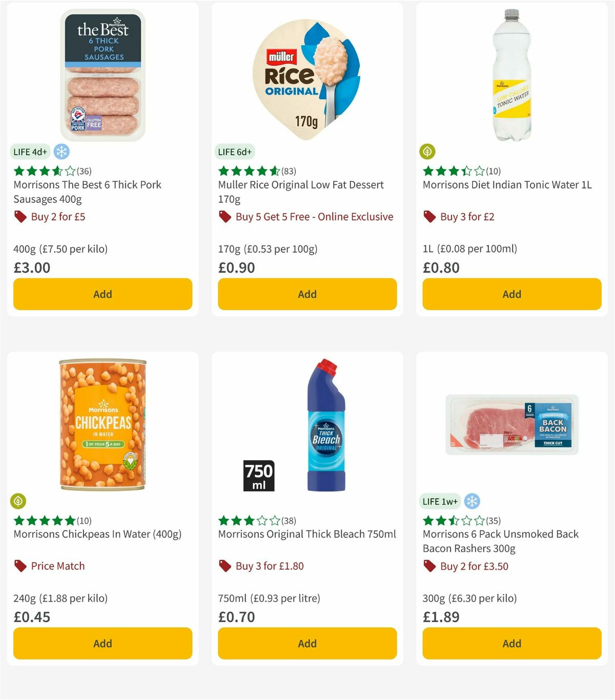
Task: Open the Unsmoked Back Bacon Rashers product link
Action: click(500, 541)
